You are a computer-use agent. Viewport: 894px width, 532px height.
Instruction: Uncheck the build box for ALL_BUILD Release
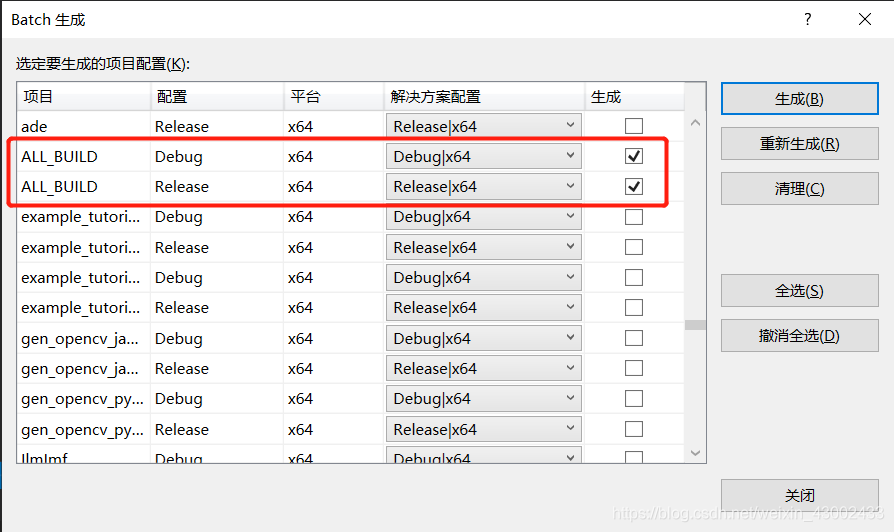coord(633,186)
